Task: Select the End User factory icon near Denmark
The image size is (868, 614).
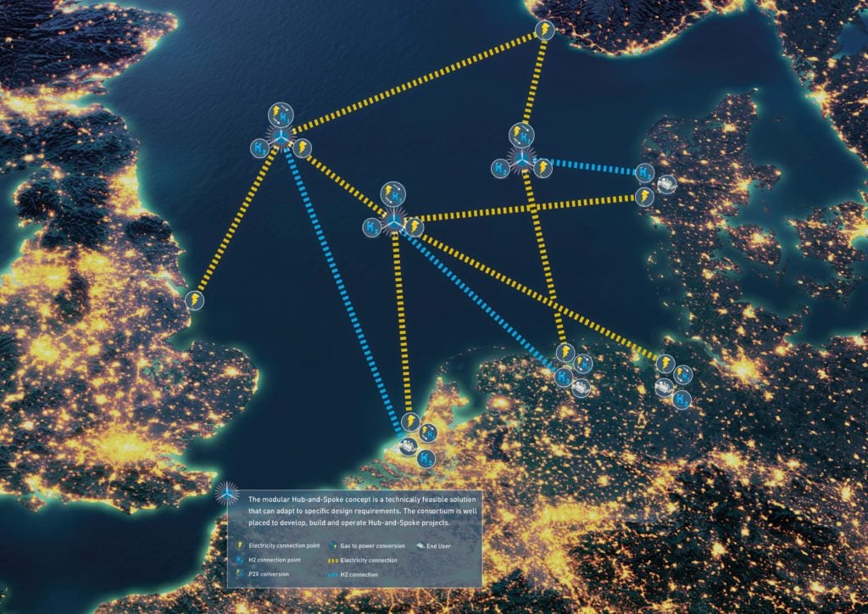Action: (x=666, y=185)
